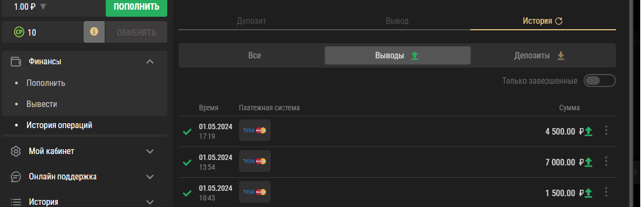Open options menu for 7 000.00 ₽ withdrawal

coord(606,161)
